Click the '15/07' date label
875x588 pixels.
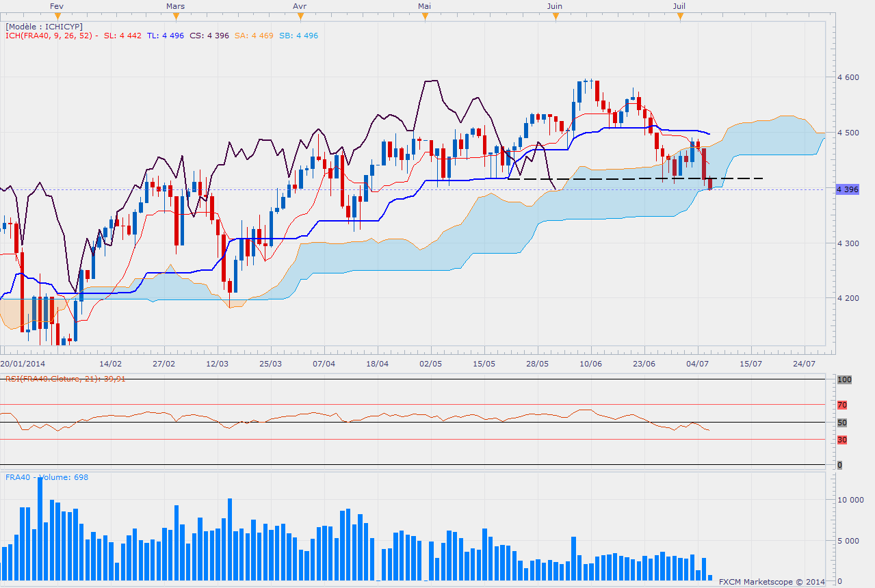(750, 364)
